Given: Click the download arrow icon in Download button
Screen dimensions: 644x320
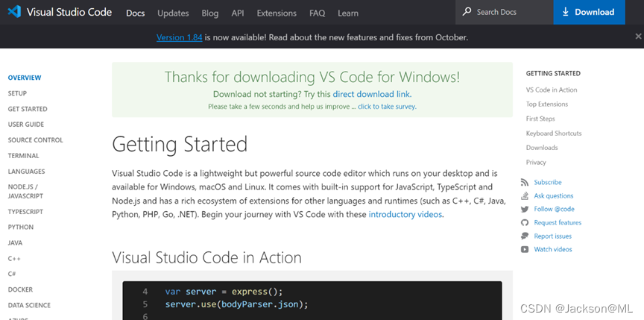Looking at the screenshot, I should (x=566, y=12).
